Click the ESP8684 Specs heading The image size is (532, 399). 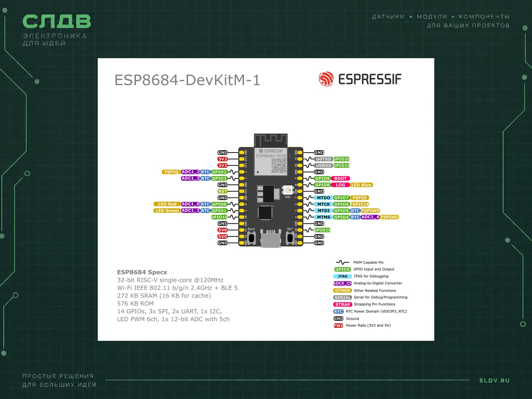142,272
